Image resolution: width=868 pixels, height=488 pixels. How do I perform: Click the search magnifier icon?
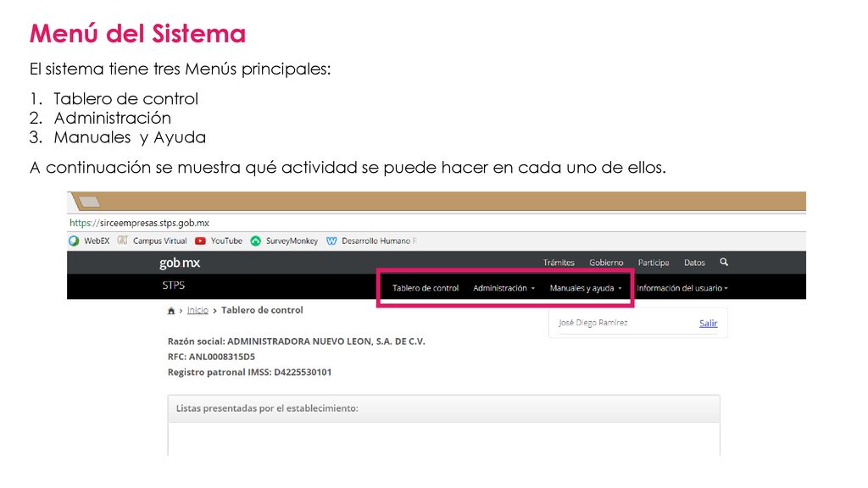click(x=724, y=262)
